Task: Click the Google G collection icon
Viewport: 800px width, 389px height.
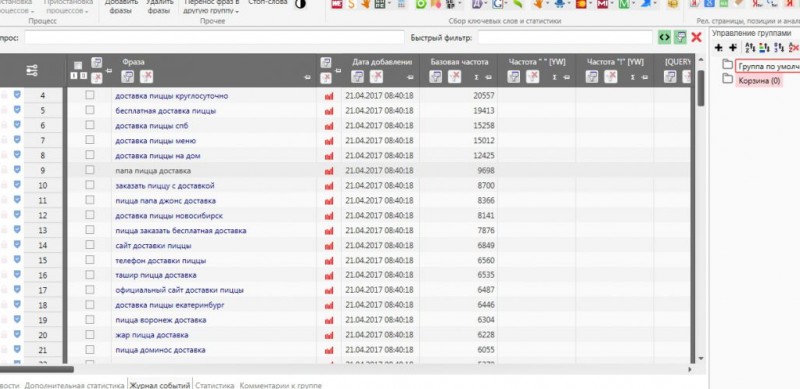Action: 499,4
